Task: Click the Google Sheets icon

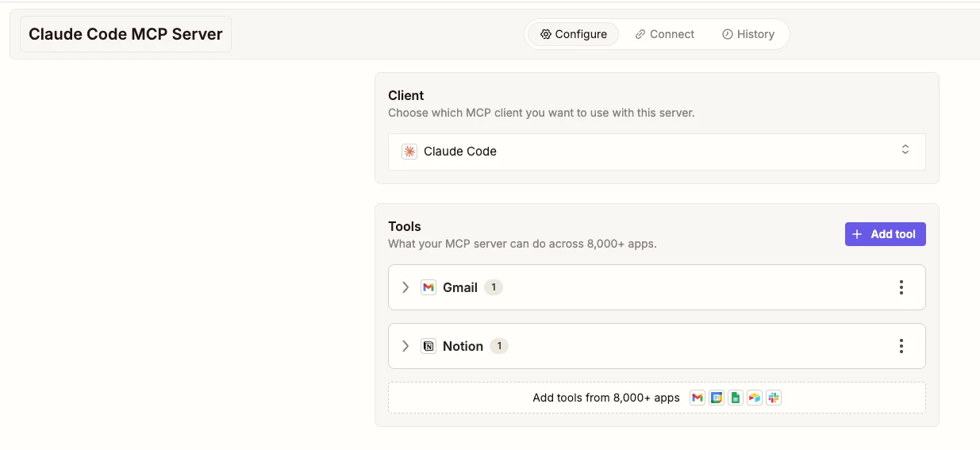Action: pyautogui.click(x=736, y=398)
